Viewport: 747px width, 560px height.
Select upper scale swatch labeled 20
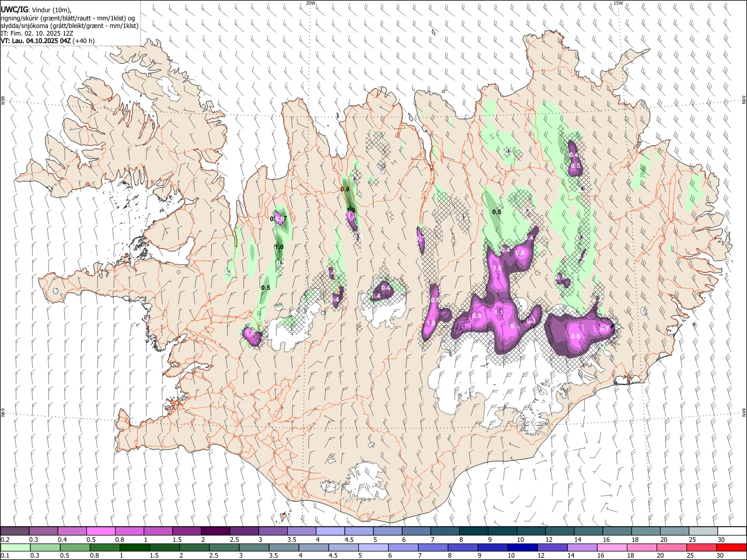674,531
